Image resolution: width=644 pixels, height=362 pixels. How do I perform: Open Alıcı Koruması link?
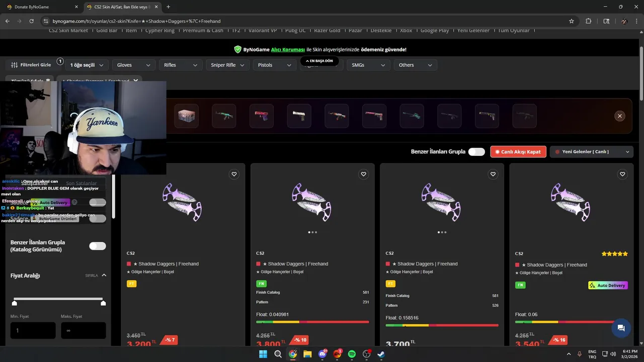click(288, 50)
